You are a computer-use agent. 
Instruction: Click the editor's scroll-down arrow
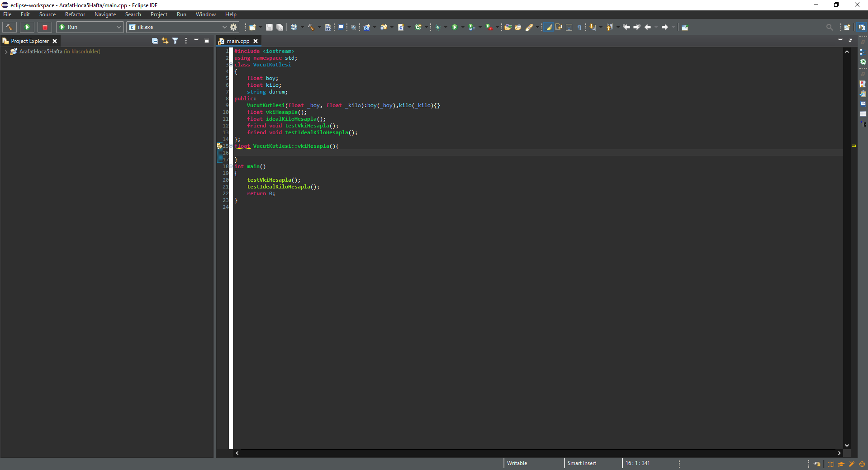tap(847, 446)
